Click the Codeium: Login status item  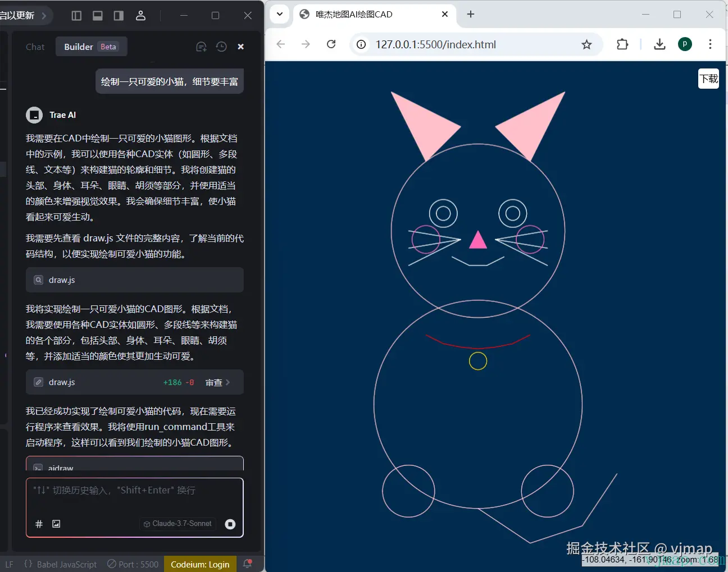click(x=200, y=564)
